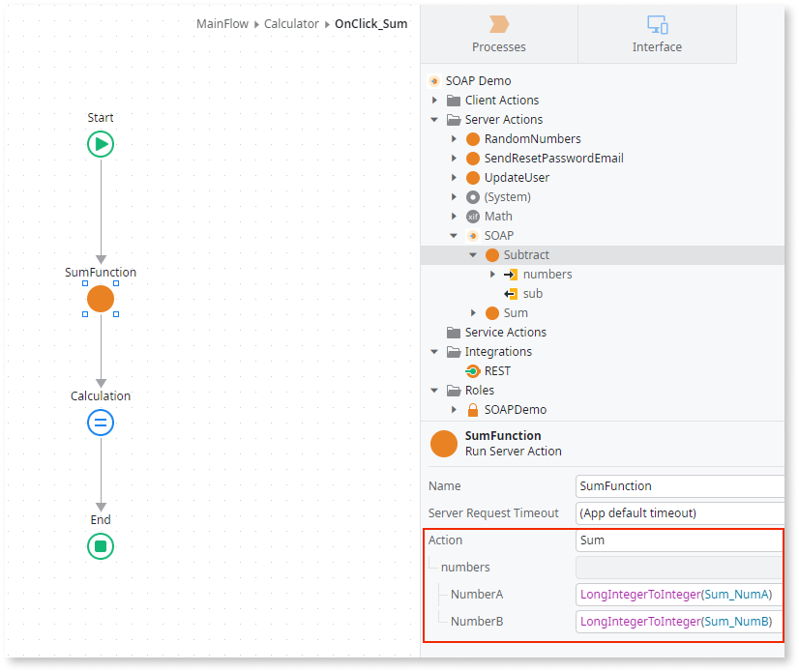Click the NumberA expression field

(x=678, y=594)
